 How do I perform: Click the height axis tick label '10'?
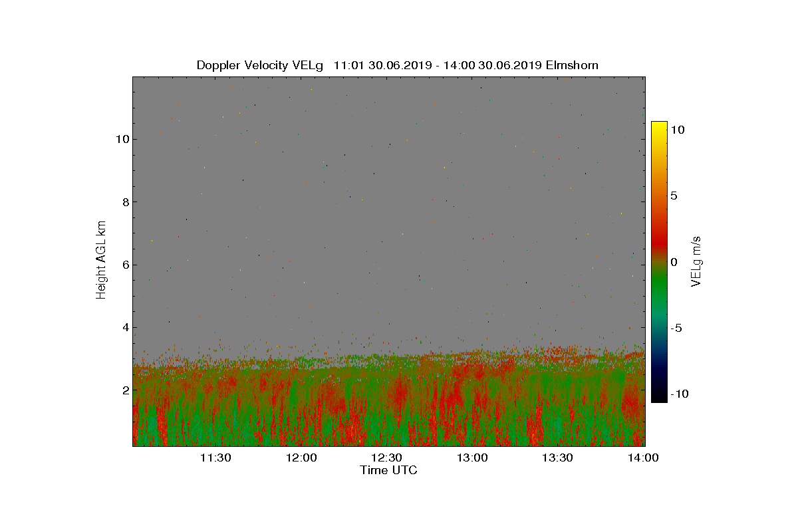point(122,139)
